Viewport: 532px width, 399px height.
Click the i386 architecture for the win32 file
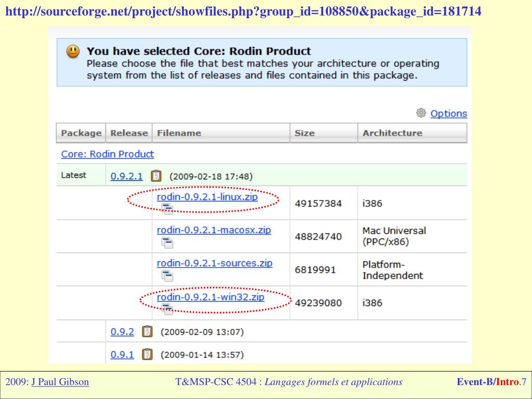[372, 303]
